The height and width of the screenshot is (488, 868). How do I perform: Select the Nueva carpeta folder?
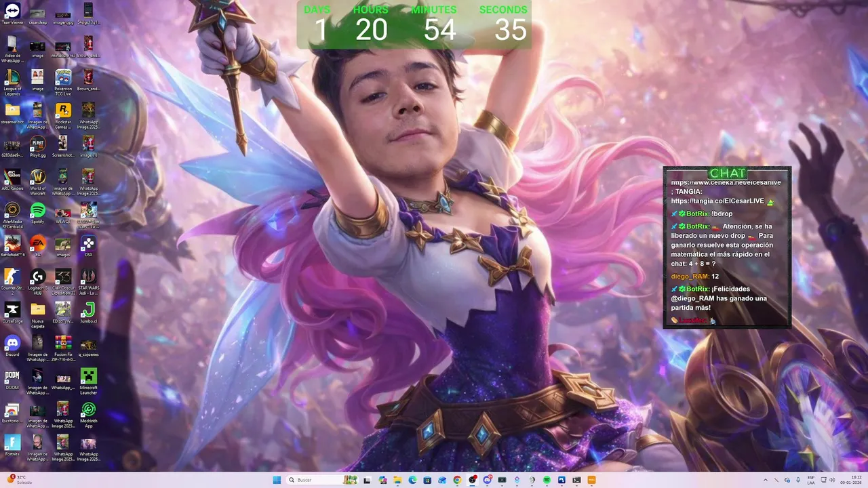[x=38, y=314]
